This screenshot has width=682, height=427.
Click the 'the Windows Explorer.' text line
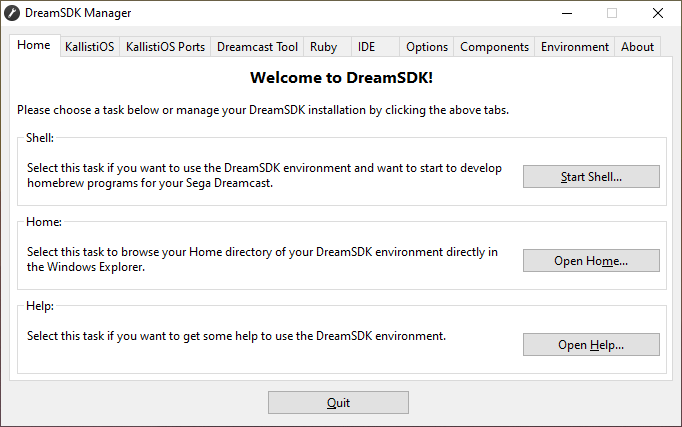[x=86, y=267]
